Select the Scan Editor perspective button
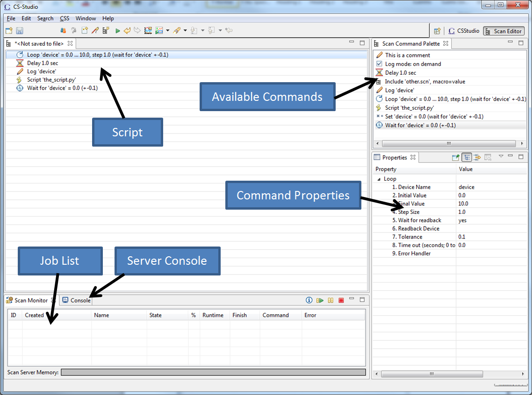532x395 pixels. tap(503, 31)
